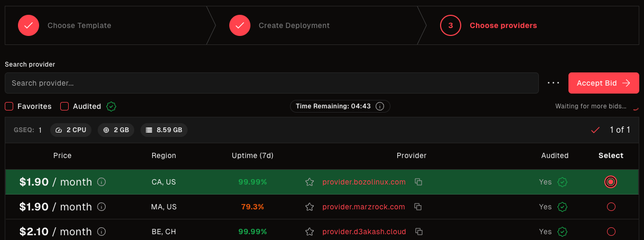Enable the Audited filter checkbox
The image size is (644, 240).
[64, 106]
